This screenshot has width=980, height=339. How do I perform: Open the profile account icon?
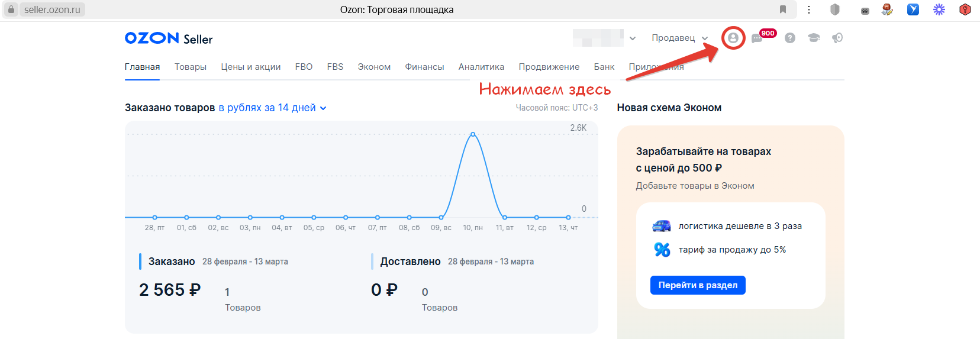click(733, 38)
